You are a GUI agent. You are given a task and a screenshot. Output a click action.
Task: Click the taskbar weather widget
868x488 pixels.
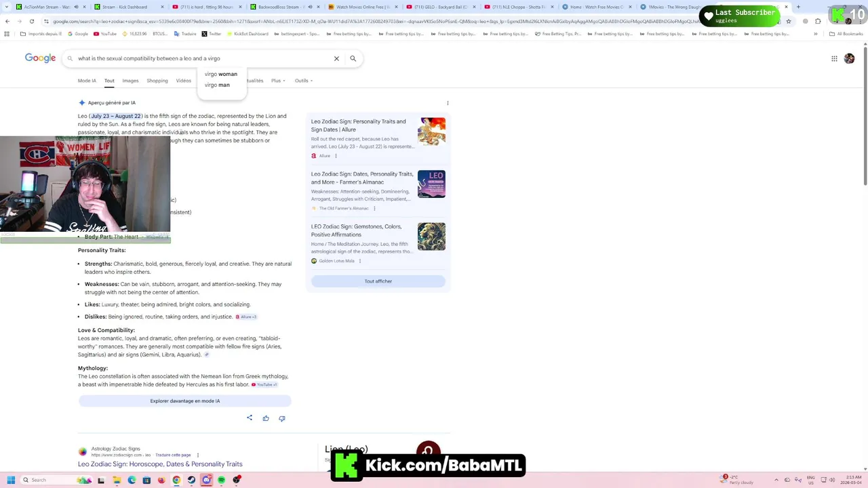(x=738, y=480)
